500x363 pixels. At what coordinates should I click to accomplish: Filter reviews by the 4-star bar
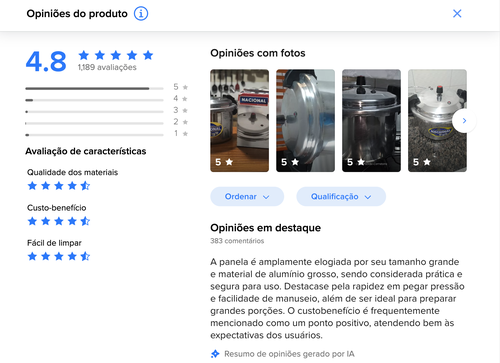click(107, 100)
